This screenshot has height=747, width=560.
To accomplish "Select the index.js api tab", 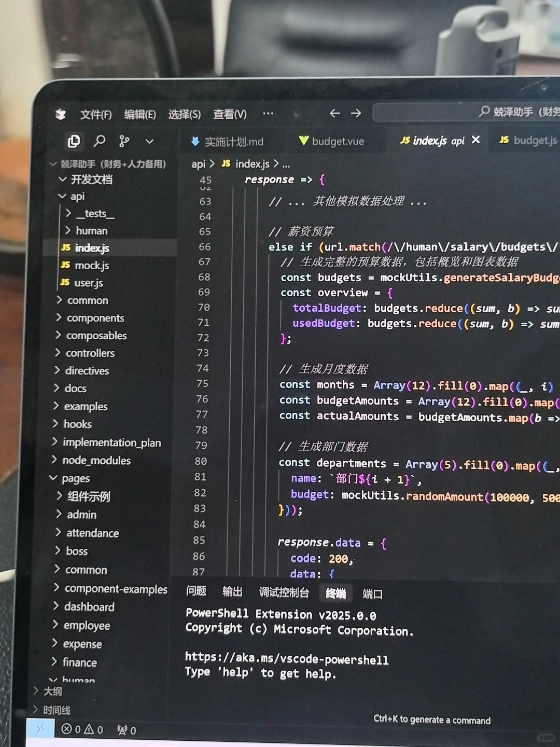I will click(432, 141).
